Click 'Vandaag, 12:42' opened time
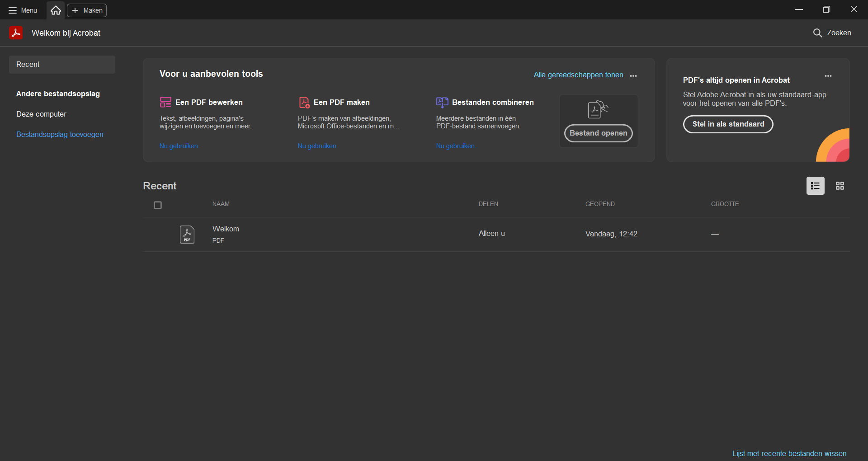Screen dimensions: 868x461 tap(611, 234)
